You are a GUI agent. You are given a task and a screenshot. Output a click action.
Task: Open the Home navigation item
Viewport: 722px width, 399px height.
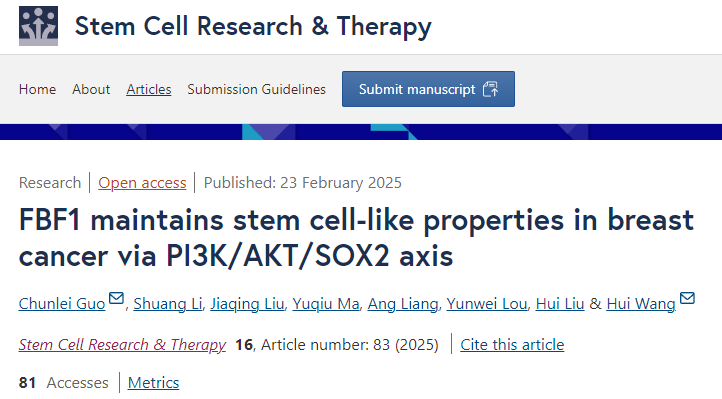[37, 89]
